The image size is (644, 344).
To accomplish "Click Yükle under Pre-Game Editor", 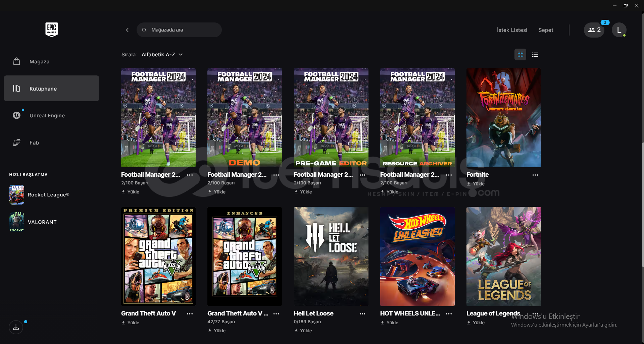I will click(303, 192).
